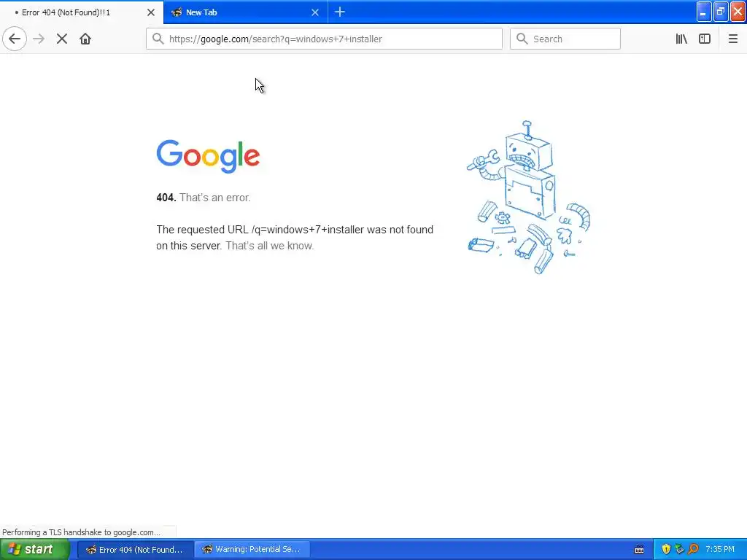Click the keyboard icon in the taskbar

tap(639, 550)
